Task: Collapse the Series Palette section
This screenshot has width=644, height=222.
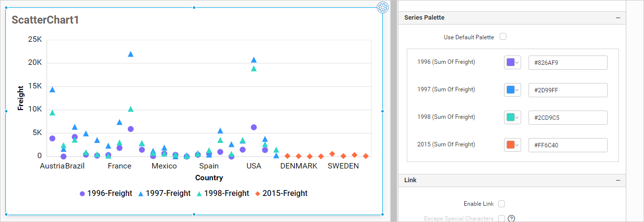Action: coord(618,18)
